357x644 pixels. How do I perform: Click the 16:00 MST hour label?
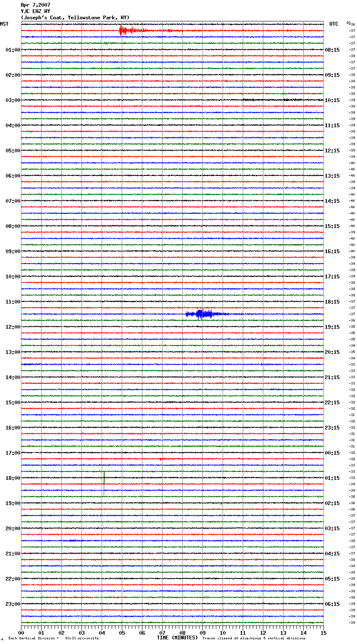[x=13, y=428]
